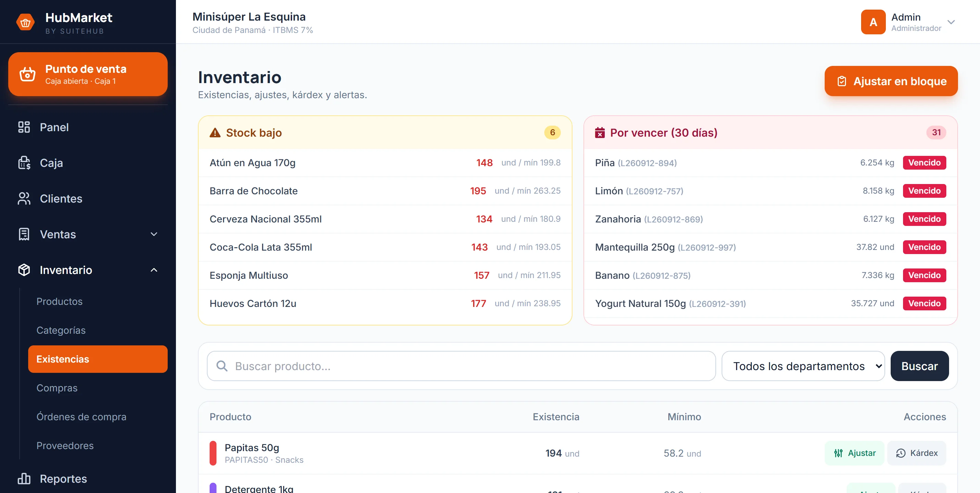Screen dimensions: 980x493
Task: Expand the Ventas menu chevron
Action: pos(154,234)
